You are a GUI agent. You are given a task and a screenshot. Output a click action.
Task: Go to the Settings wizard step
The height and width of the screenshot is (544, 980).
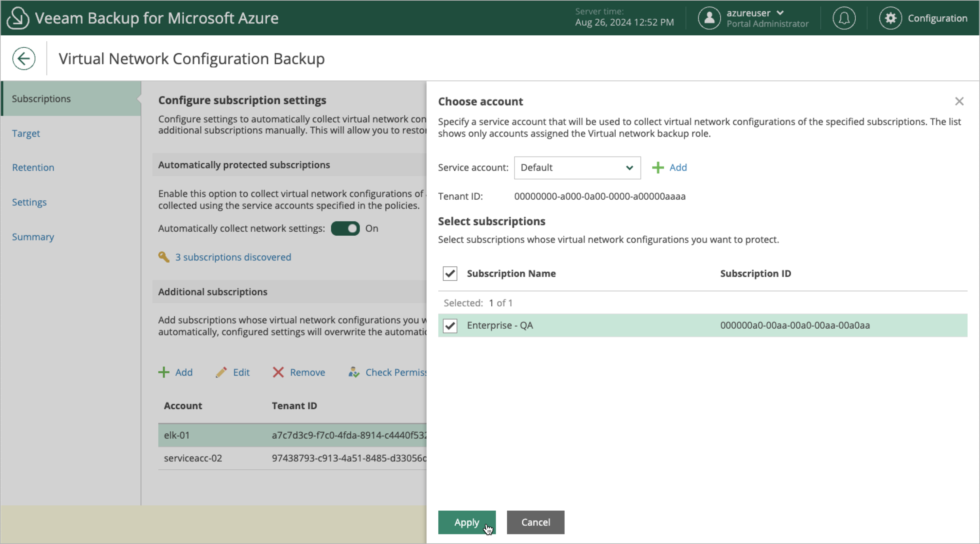[29, 202]
